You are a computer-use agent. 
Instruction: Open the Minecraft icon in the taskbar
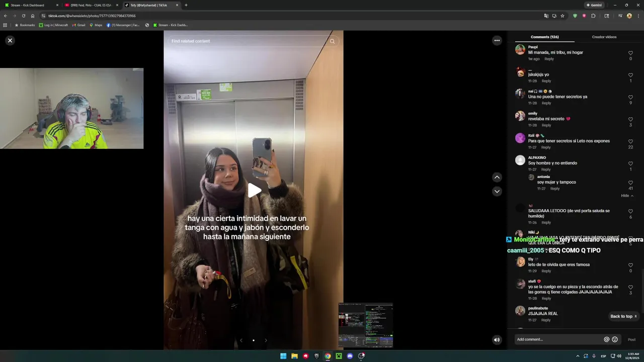tap(339, 356)
